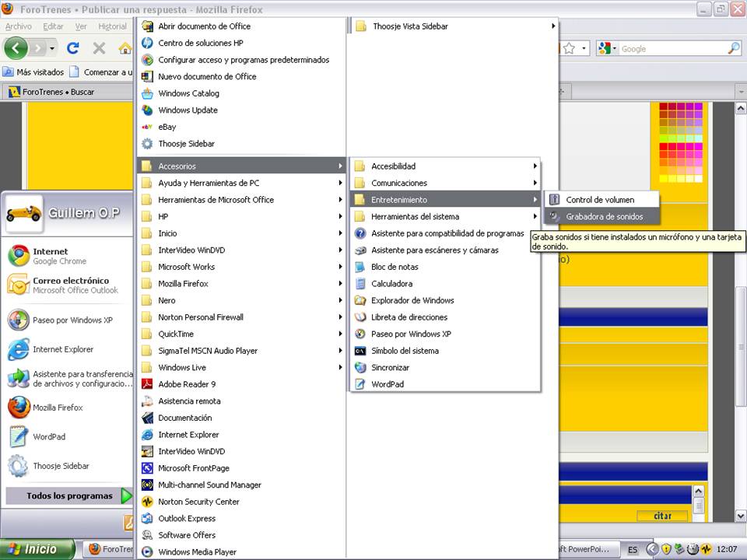
Task: Open Documentación program entry
Action: [242, 418]
